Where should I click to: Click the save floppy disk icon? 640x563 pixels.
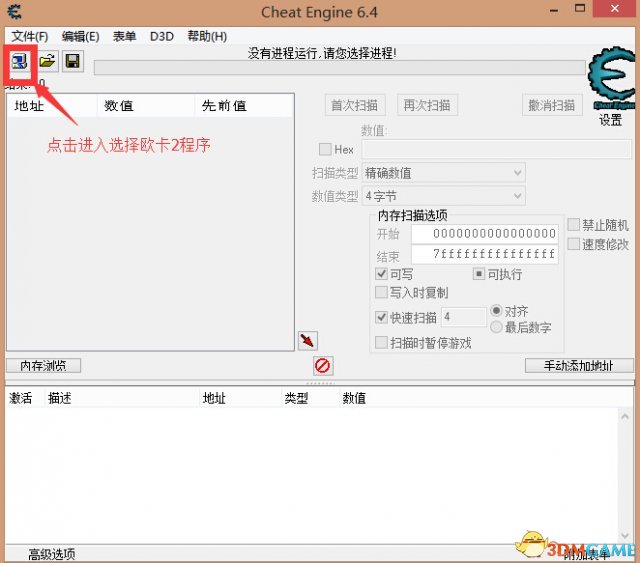[73, 62]
